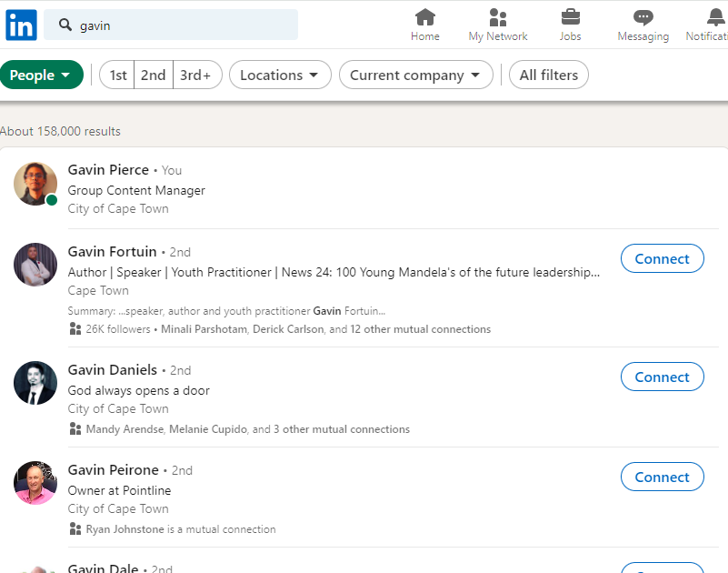Click 'Mandy Arendse, Melanie Cupido' mutual connections text
The image size is (728, 573).
248,429
